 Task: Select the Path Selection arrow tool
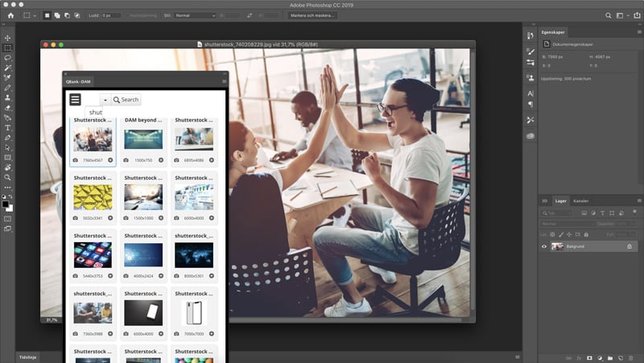coord(7,147)
